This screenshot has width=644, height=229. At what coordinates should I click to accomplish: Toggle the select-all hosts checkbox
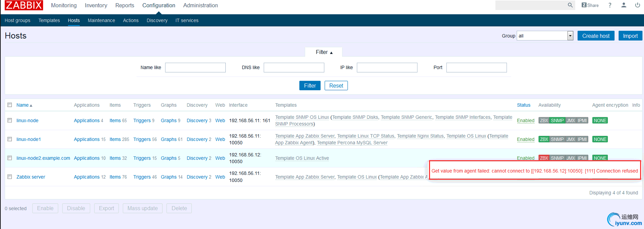point(10,105)
